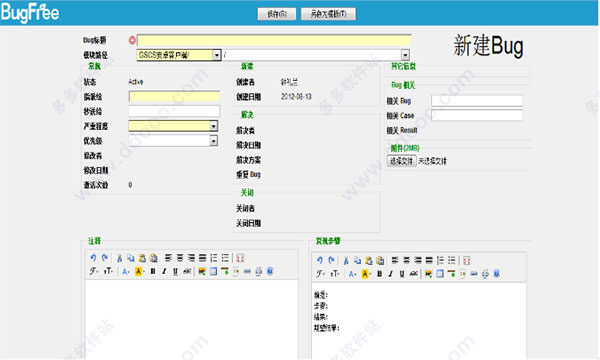600x360 pixels.
Task: Insert image in left comment editor
Action: tap(202, 271)
